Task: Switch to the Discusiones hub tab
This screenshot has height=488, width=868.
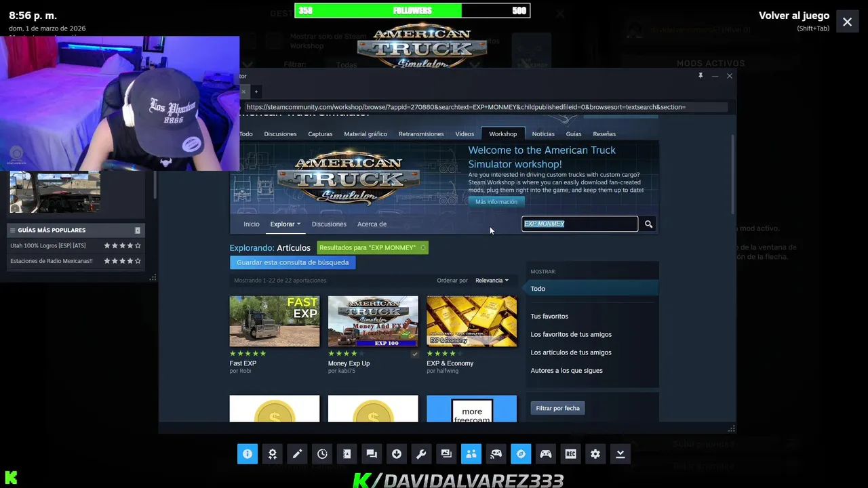Action: click(x=280, y=134)
